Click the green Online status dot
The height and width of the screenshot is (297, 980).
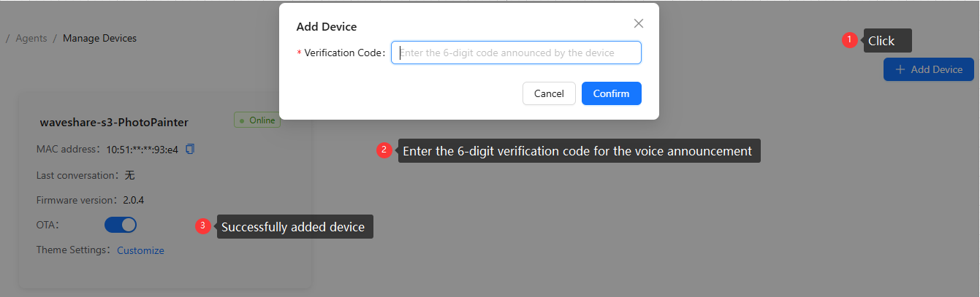point(242,120)
